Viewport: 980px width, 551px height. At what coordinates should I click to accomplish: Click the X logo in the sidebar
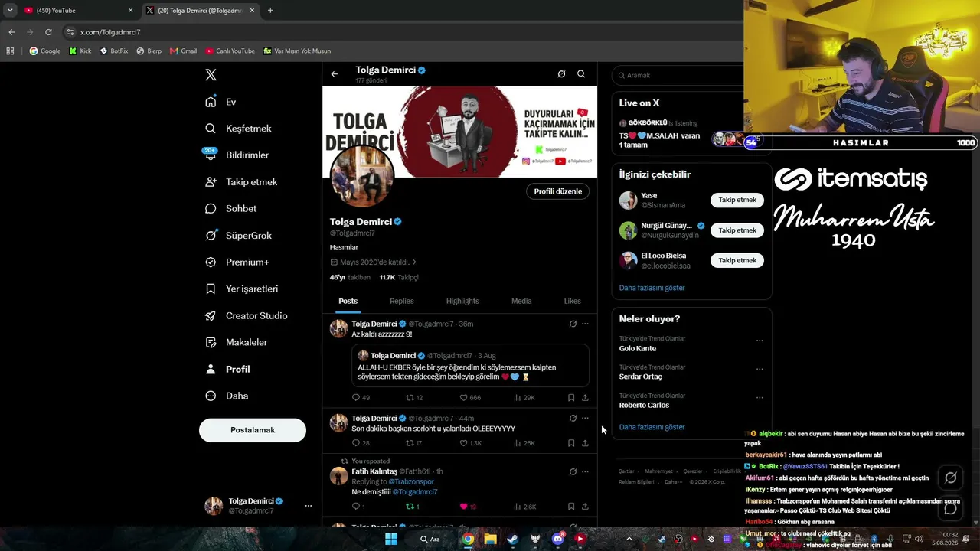coord(211,74)
